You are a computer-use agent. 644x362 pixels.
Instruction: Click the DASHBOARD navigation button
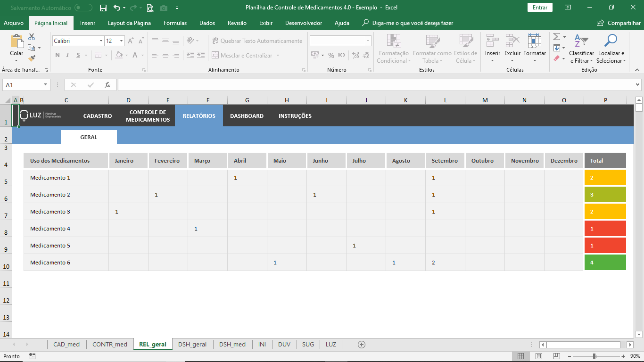point(247,116)
